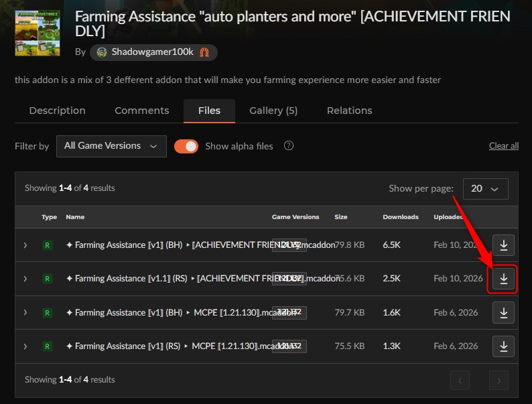532x404 pixels.
Task: Switch to the Comments tab
Action: (x=142, y=111)
